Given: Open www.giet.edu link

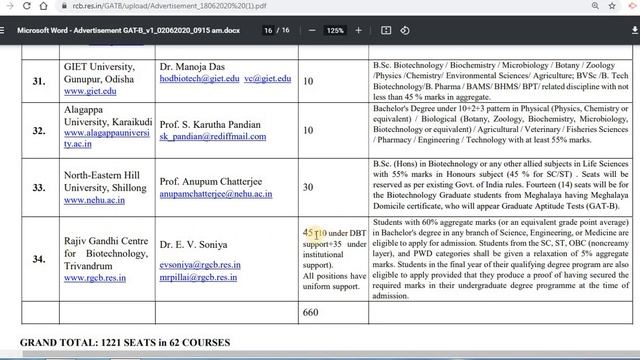Looking at the screenshot, I should click(90, 91).
